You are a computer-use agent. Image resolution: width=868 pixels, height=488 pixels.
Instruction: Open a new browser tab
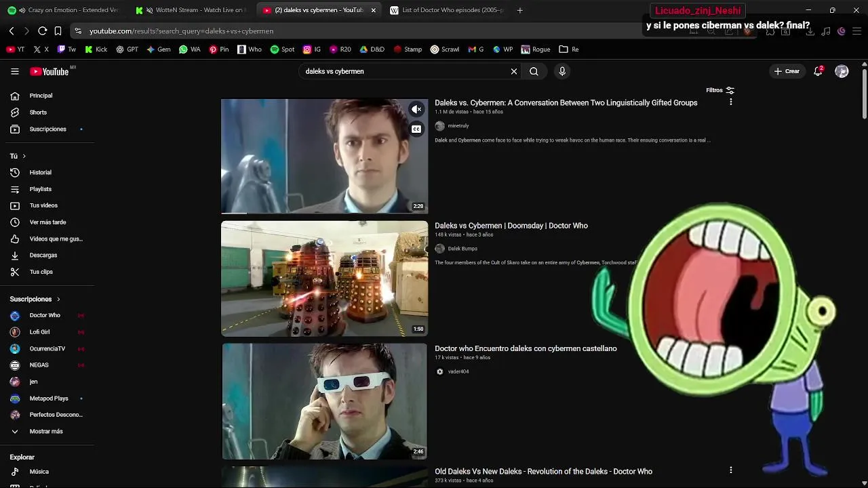520,10
